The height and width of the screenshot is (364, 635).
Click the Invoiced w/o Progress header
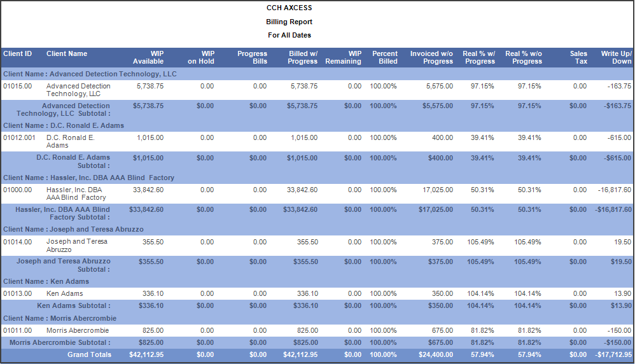(x=431, y=57)
